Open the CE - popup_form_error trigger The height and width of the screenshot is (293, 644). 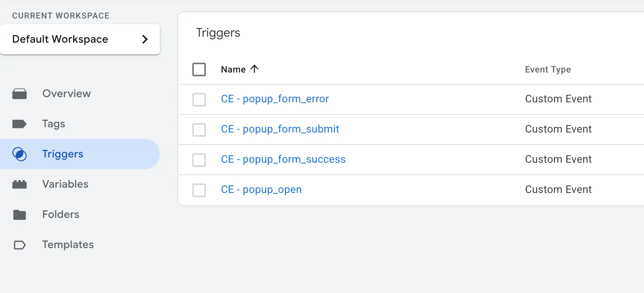[275, 99]
